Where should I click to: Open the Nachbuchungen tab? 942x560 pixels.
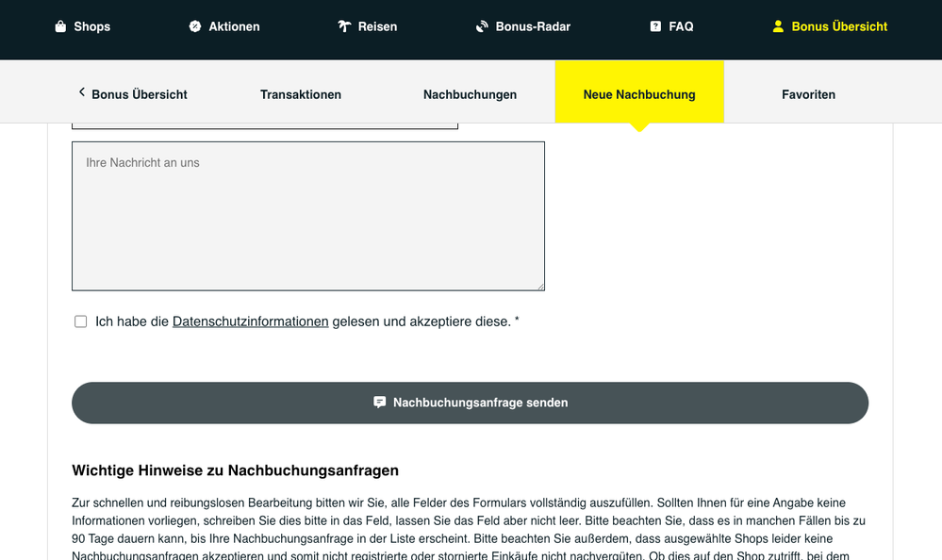[x=470, y=94]
